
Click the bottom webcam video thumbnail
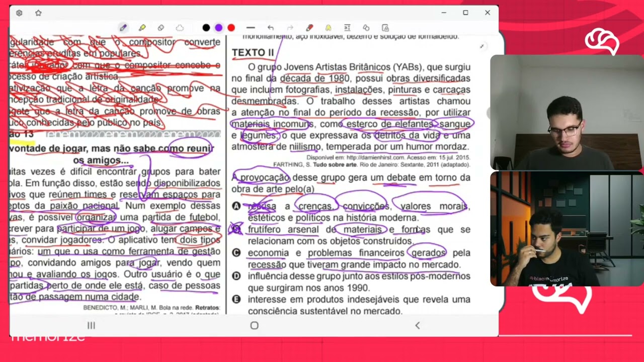coord(567,229)
